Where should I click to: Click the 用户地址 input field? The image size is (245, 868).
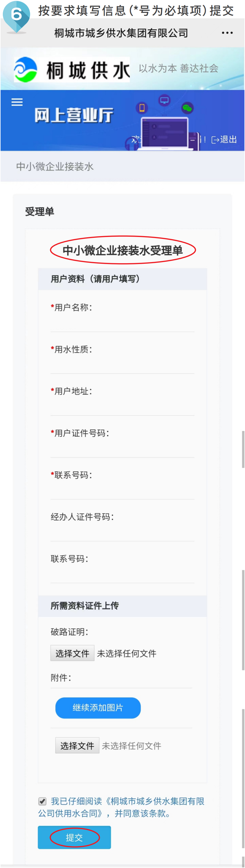click(122, 405)
